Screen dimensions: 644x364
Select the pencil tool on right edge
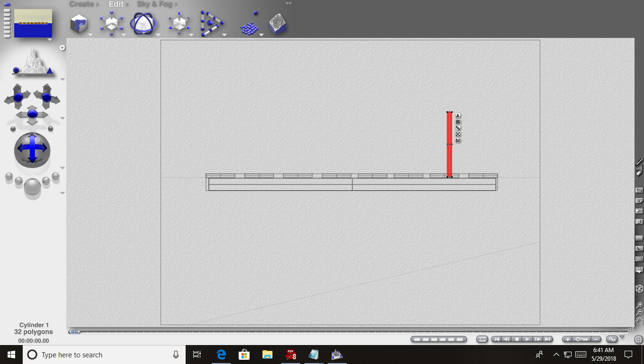(x=639, y=163)
